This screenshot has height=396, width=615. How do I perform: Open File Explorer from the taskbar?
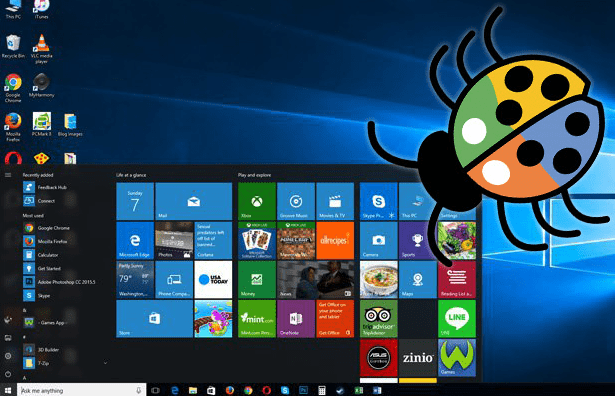point(193,391)
